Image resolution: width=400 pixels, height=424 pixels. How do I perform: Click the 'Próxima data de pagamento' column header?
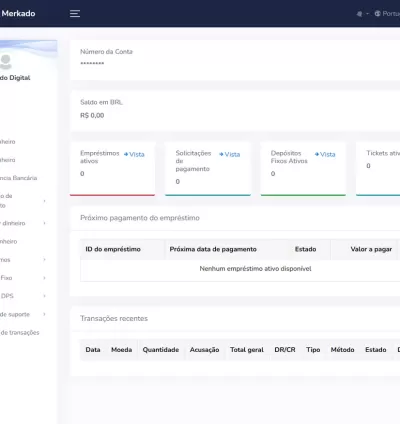pyautogui.click(x=213, y=249)
